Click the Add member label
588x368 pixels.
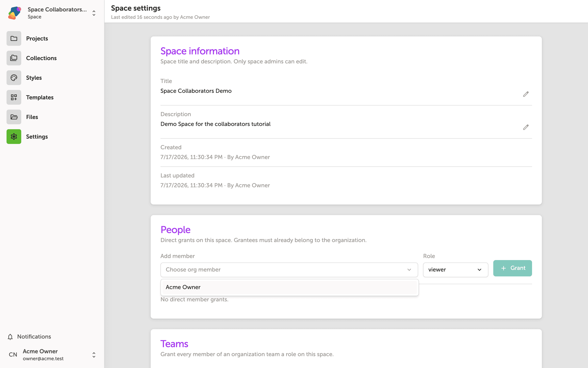[178, 256]
